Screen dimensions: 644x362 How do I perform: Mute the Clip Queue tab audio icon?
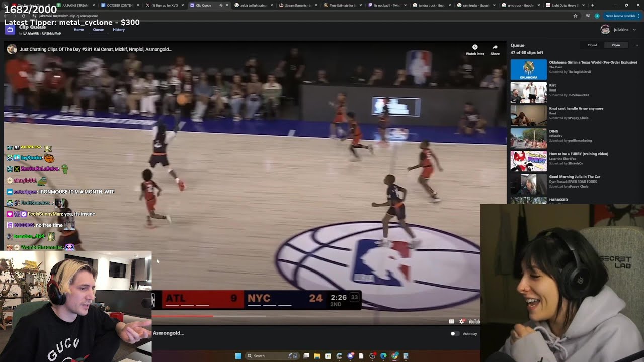(x=221, y=5)
